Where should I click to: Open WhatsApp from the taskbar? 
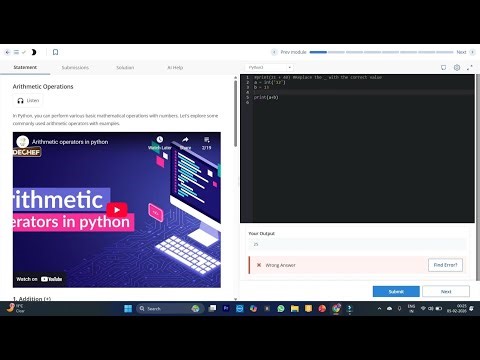pyautogui.click(x=281, y=309)
